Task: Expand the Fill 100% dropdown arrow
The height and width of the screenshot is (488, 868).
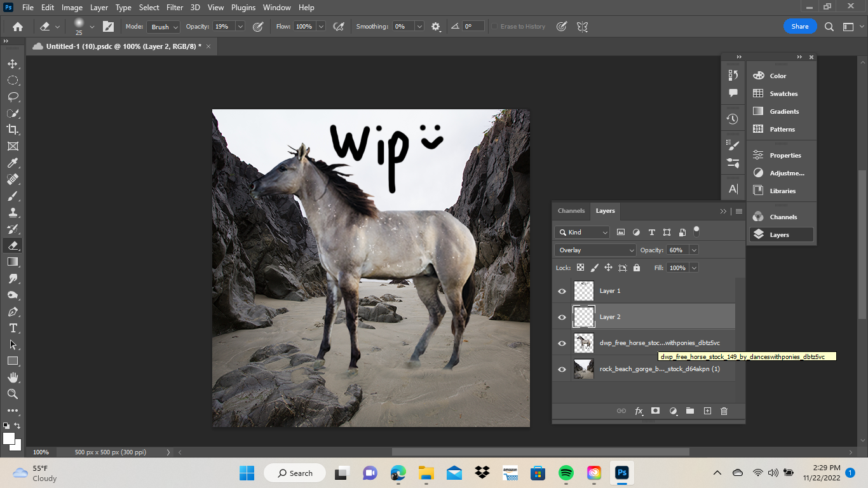Action: 694,268
